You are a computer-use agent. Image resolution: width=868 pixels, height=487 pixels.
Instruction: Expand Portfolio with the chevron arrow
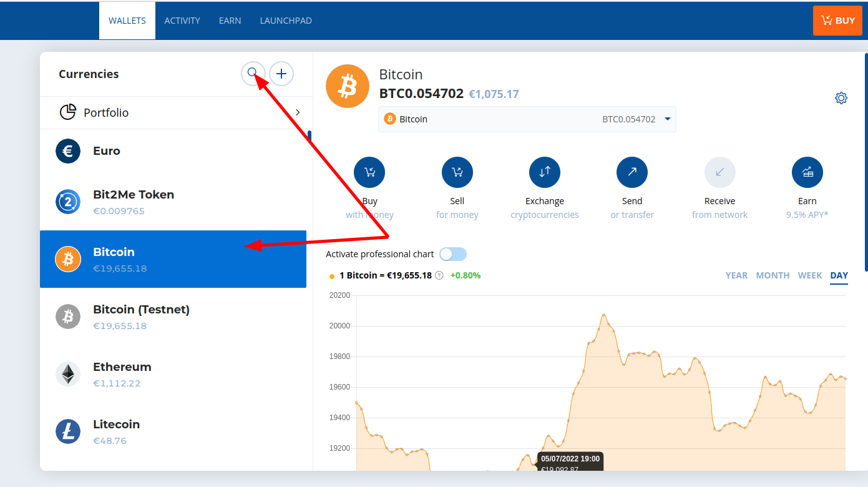(x=298, y=112)
